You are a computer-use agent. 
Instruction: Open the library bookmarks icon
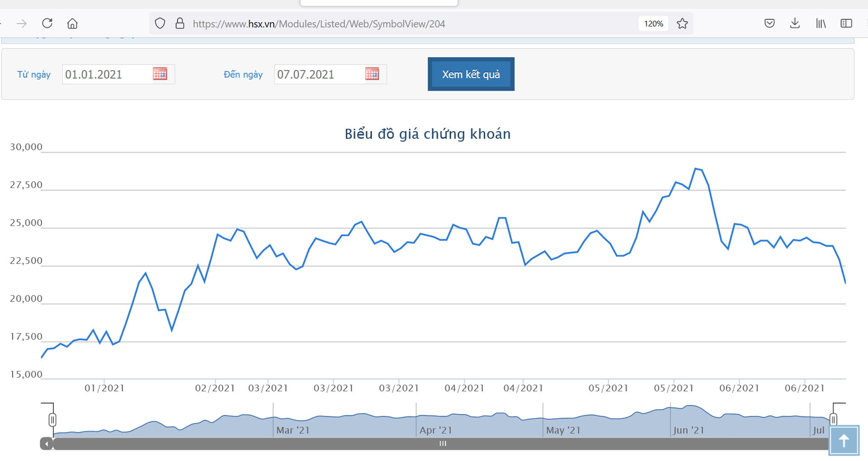tap(821, 24)
